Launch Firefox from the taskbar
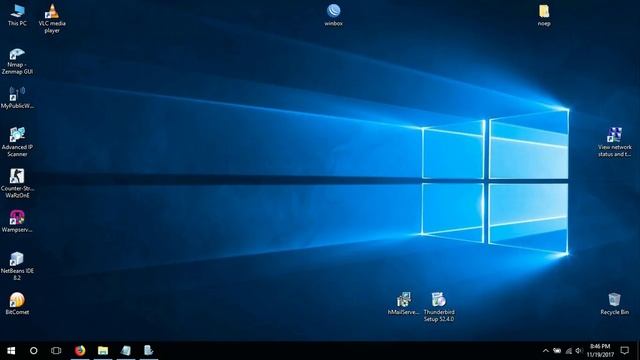Screen dimensions: 640x360 tap(80, 351)
